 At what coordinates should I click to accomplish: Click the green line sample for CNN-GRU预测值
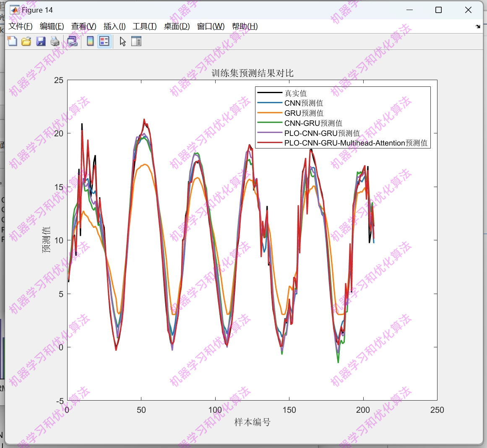point(270,122)
